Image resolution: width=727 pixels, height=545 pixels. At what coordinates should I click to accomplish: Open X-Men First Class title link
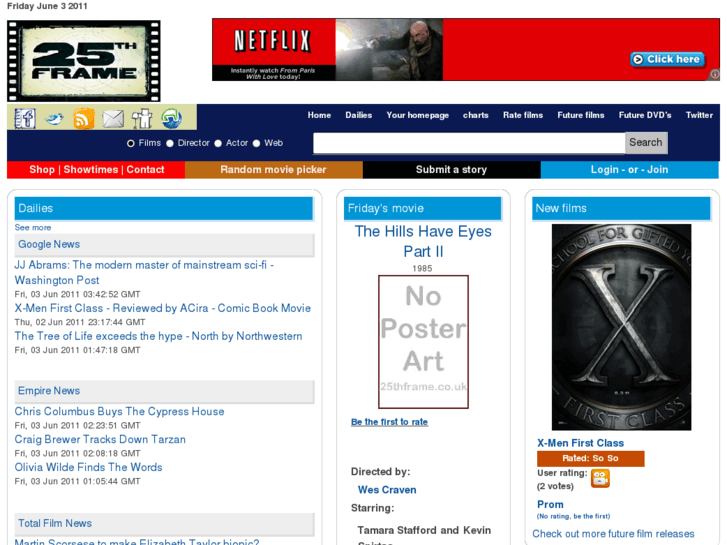(x=580, y=443)
